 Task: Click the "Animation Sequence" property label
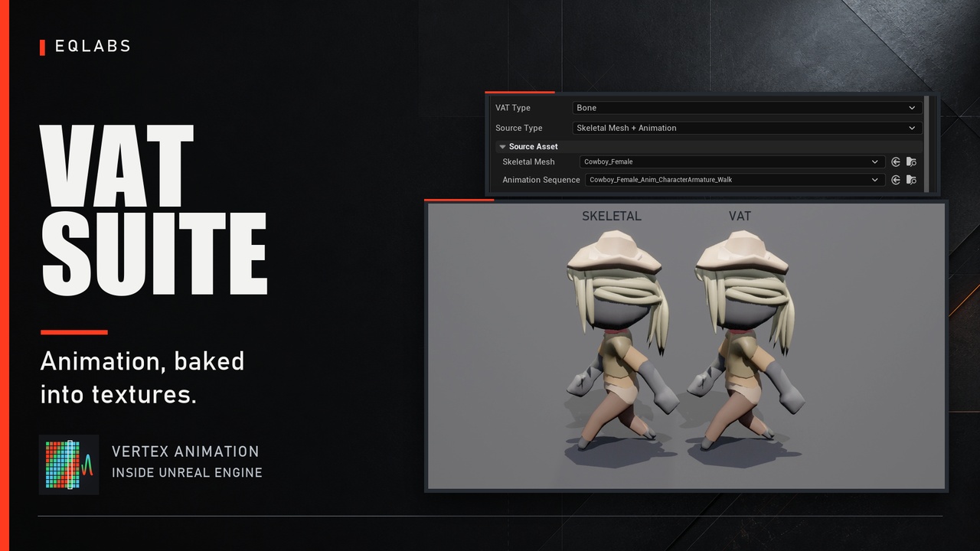[541, 180]
